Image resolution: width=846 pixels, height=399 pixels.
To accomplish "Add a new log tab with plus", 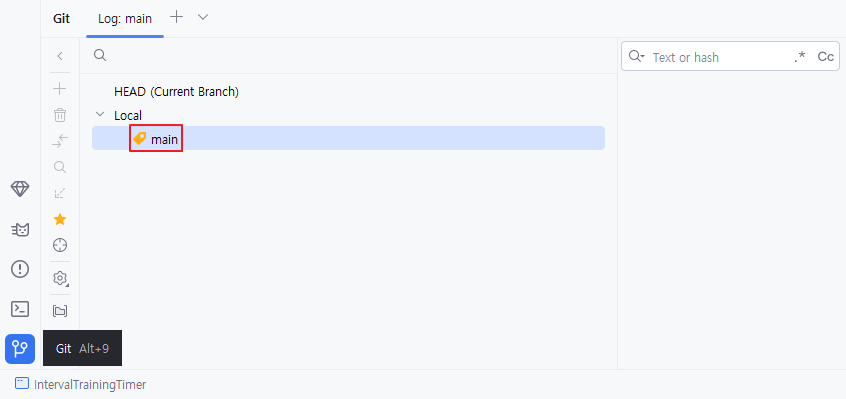I will (x=176, y=17).
